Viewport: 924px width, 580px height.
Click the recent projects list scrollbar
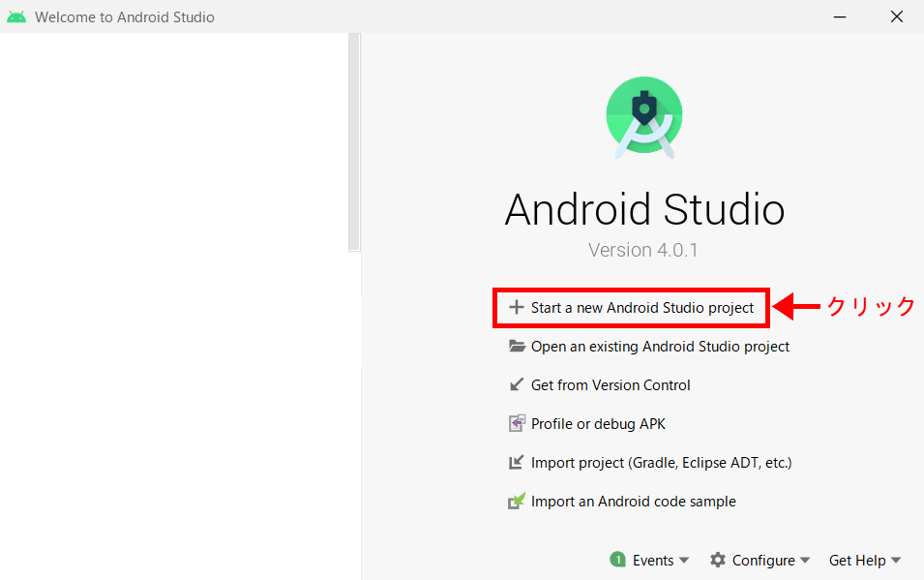354,142
